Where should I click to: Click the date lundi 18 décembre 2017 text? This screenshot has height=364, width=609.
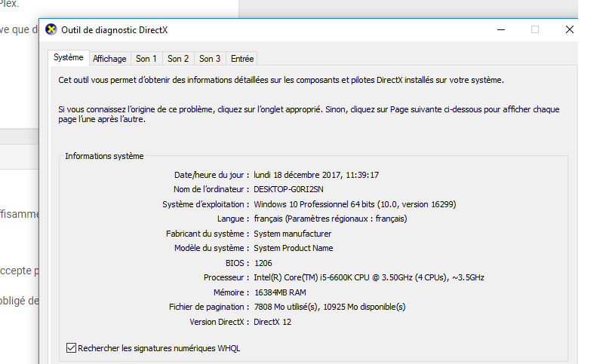click(315, 175)
